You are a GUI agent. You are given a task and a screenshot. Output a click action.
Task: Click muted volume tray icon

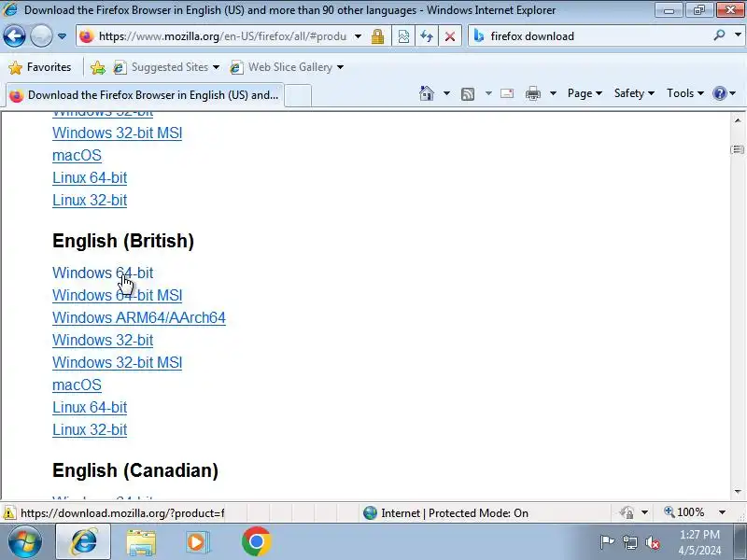coord(653,542)
